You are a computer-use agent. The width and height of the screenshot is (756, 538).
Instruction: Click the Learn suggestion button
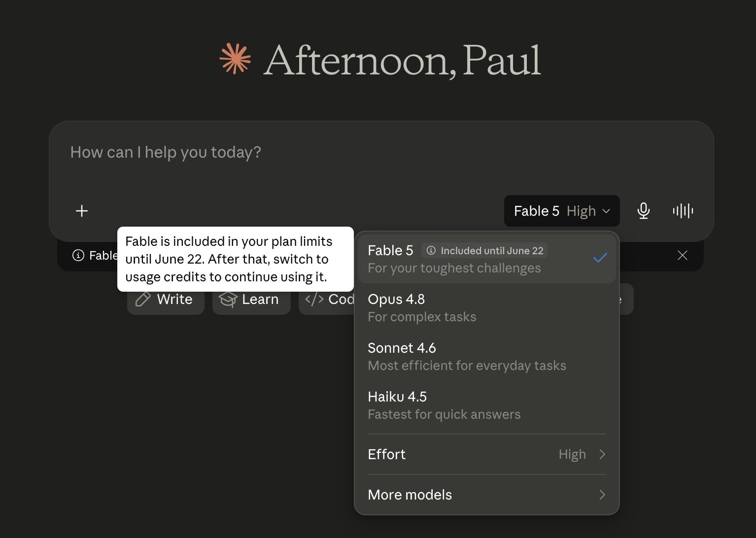(251, 299)
